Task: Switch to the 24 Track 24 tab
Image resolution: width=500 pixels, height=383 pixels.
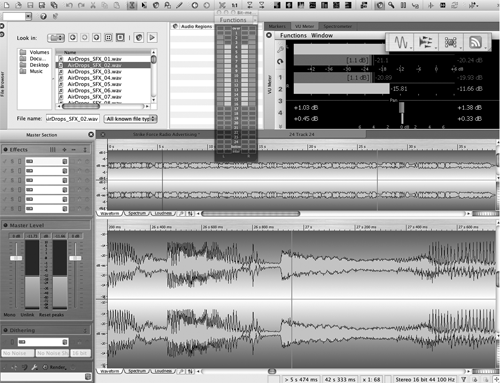Action: coord(301,134)
